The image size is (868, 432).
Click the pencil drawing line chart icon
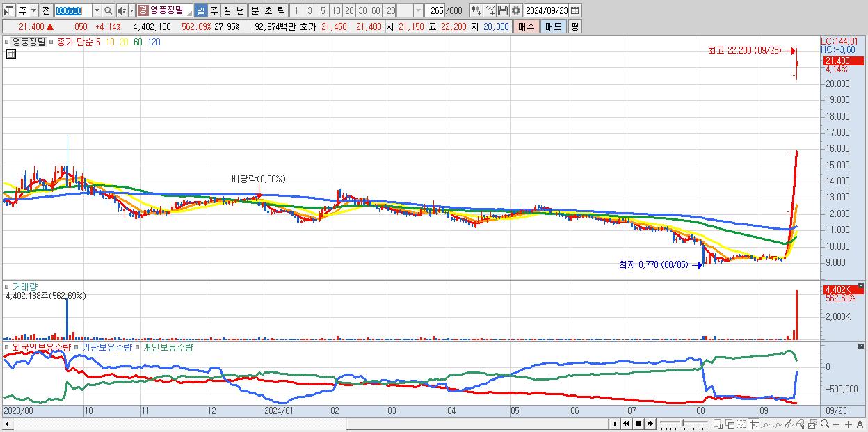pos(789,424)
